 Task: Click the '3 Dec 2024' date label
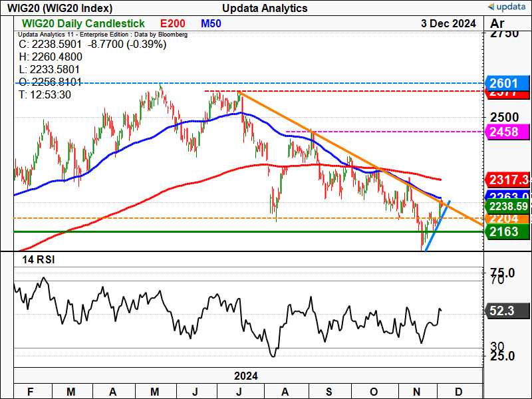448,23
